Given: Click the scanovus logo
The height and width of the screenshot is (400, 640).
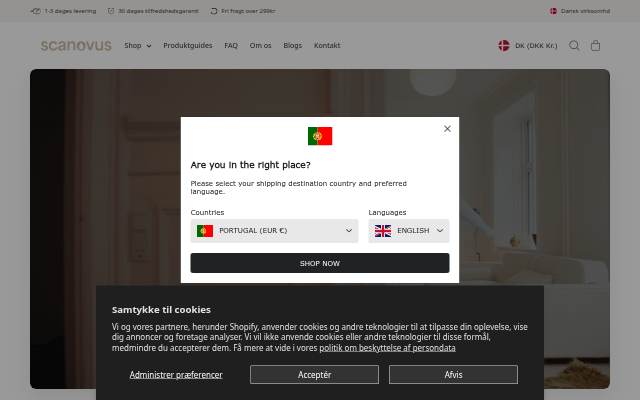Looking at the screenshot, I should pyautogui.click(x=76, y=45).
